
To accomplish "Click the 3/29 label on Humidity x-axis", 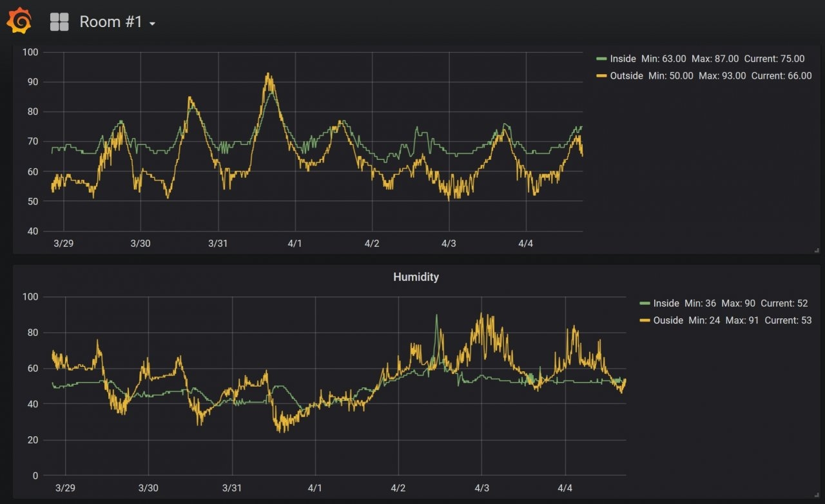I will point(65,488).
